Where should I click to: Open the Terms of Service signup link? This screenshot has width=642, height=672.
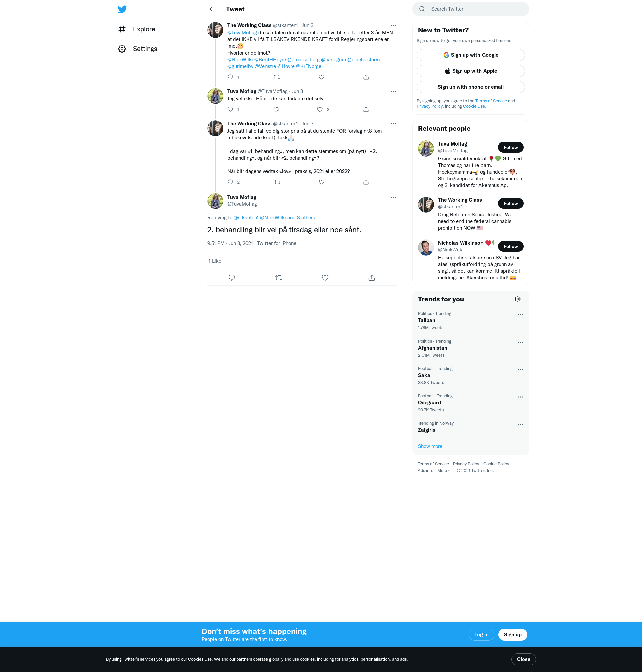coord(491,101)
